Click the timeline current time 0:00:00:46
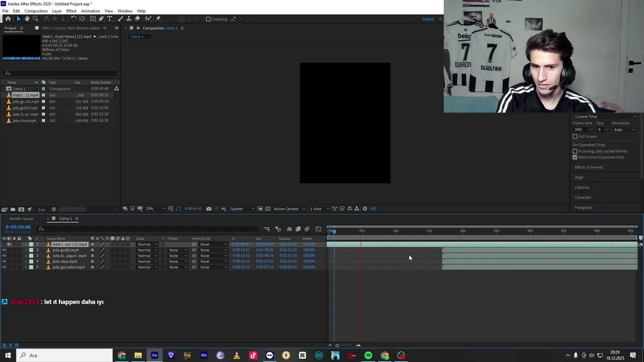The width and height of the screenshot is (644, 362). pos(18,227)
